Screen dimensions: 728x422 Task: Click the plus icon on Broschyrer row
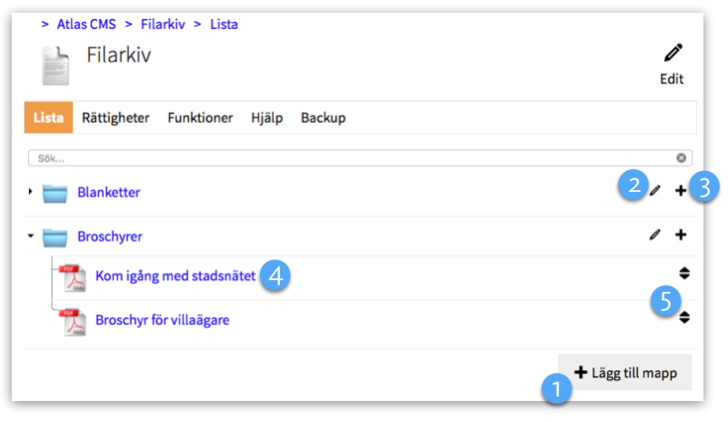(x=681, y=235)
